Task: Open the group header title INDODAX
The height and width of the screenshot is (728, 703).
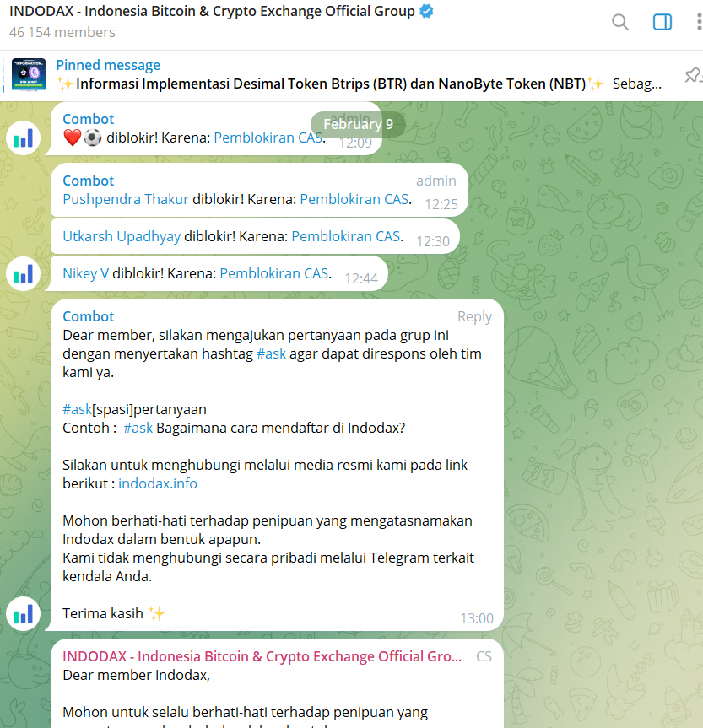Action: point(212,11)
